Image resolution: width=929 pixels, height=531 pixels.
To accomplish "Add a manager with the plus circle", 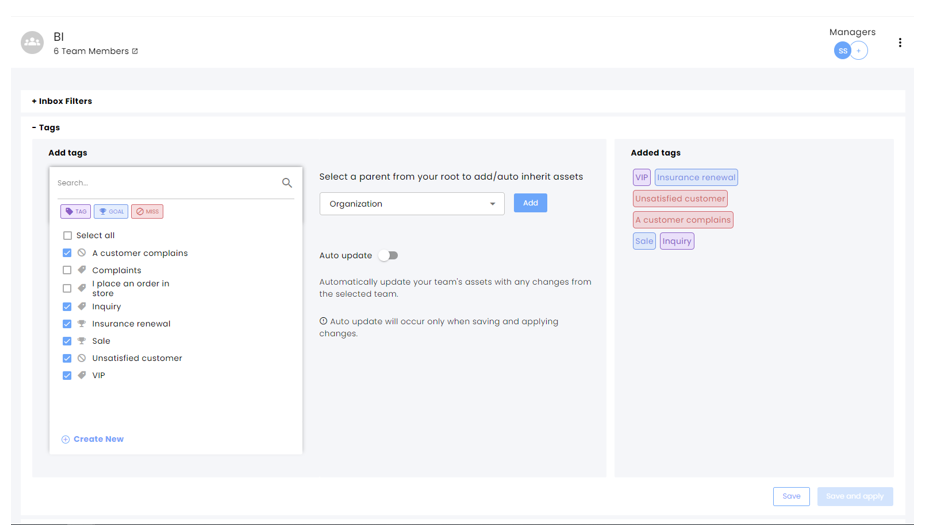I will coord(858,50).
